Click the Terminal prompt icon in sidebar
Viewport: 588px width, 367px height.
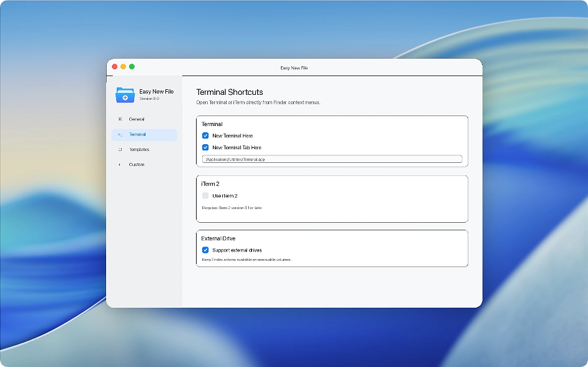(x=120, y=135)
